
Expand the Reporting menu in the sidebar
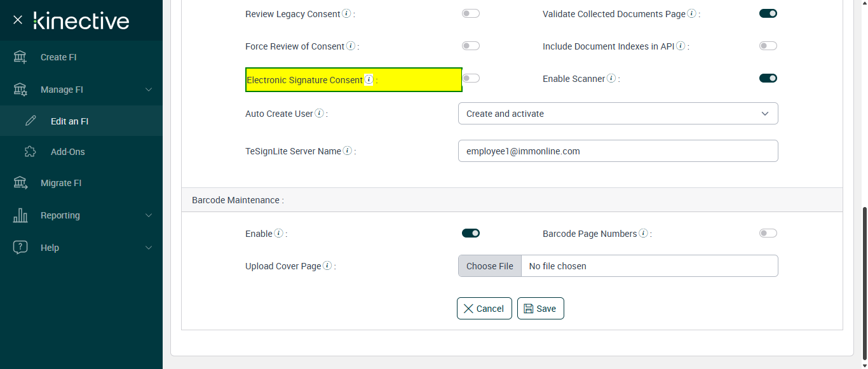click(81, 215)
